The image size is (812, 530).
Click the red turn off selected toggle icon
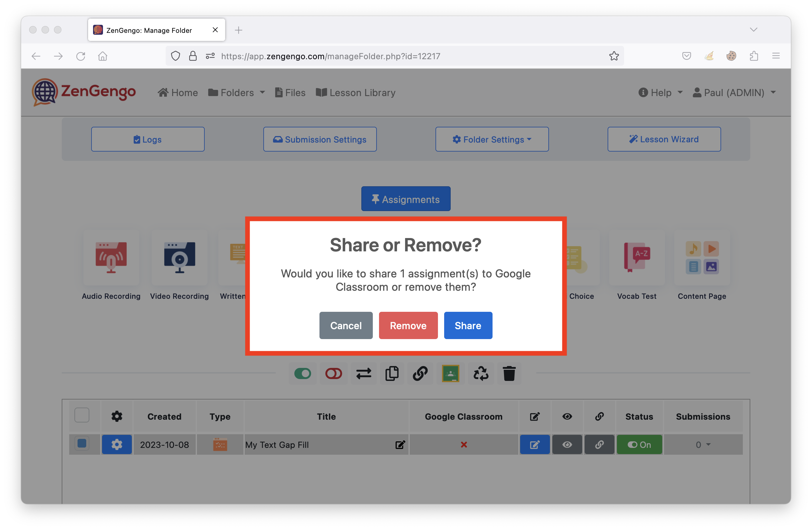coord(333,373)
